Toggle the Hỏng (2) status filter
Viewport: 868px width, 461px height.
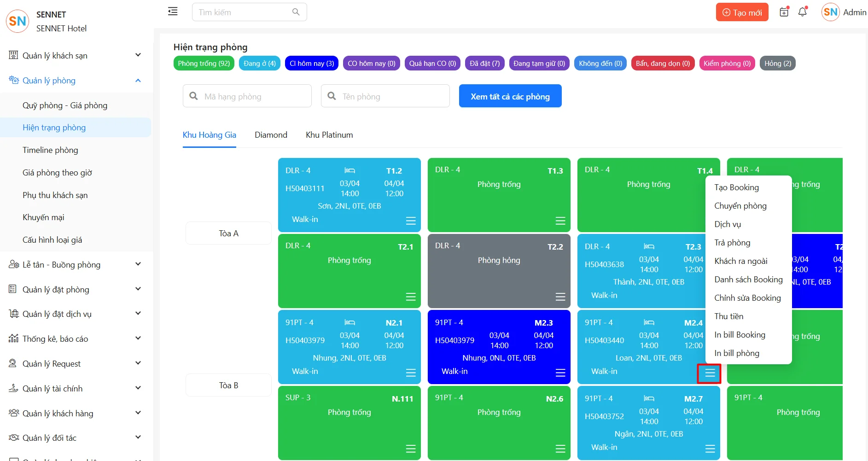click(777, 64)
